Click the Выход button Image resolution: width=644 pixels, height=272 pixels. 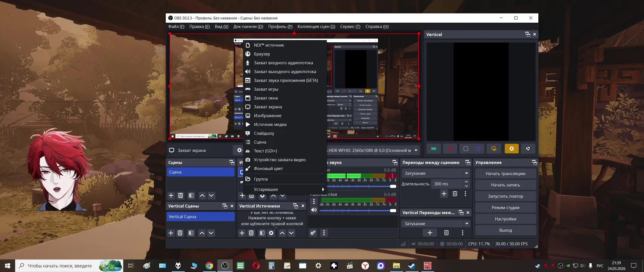click(x=505, y=230)
